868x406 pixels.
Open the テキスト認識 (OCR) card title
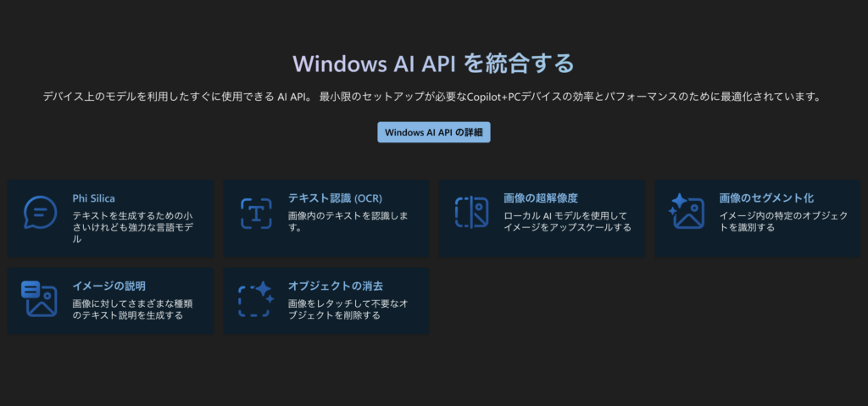336,198
